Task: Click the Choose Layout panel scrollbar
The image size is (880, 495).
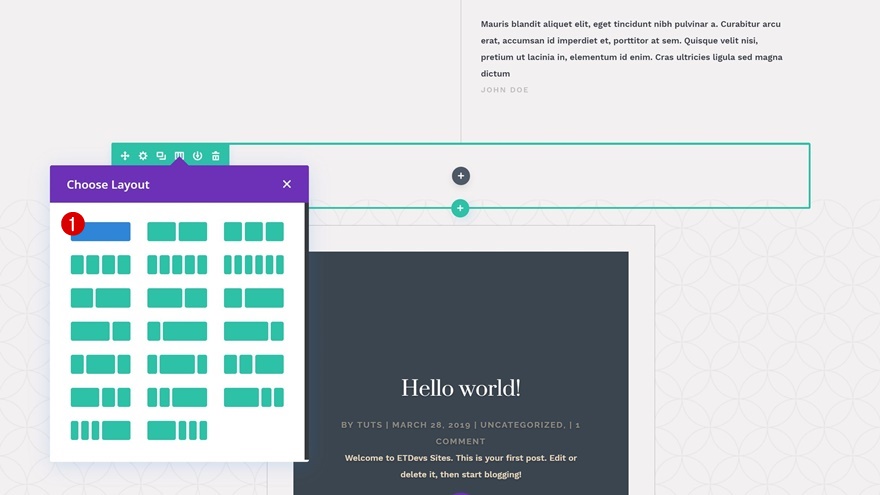Action: (x=306, y=331)
